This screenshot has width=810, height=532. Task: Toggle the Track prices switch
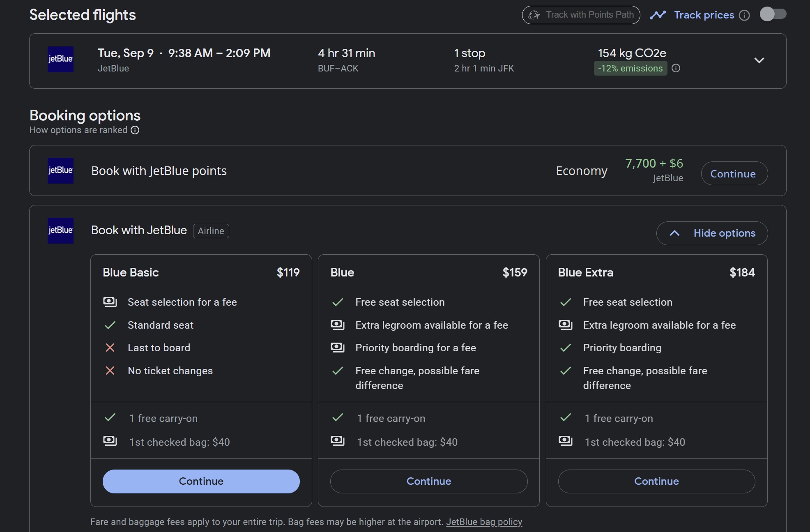(x=773, y=14)
